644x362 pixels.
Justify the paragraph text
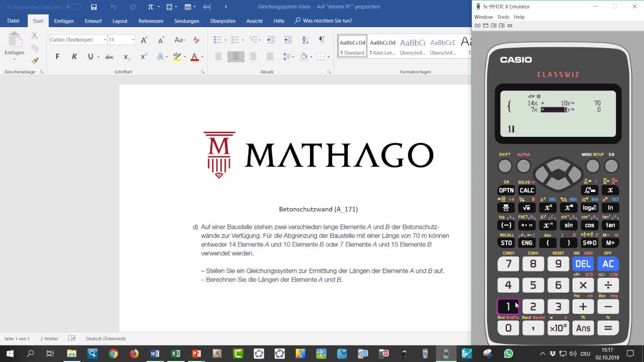pyautogui.click(x=270, y=57)
